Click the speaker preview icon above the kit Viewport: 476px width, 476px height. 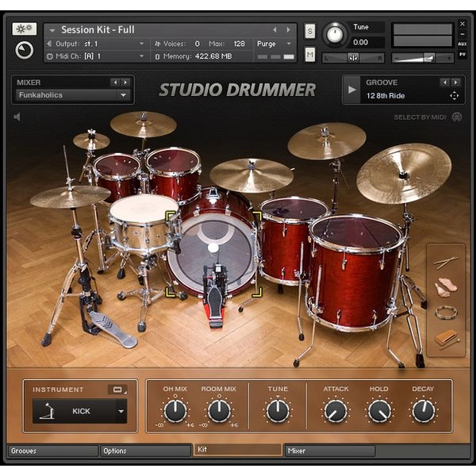click(x=17, y=117)
